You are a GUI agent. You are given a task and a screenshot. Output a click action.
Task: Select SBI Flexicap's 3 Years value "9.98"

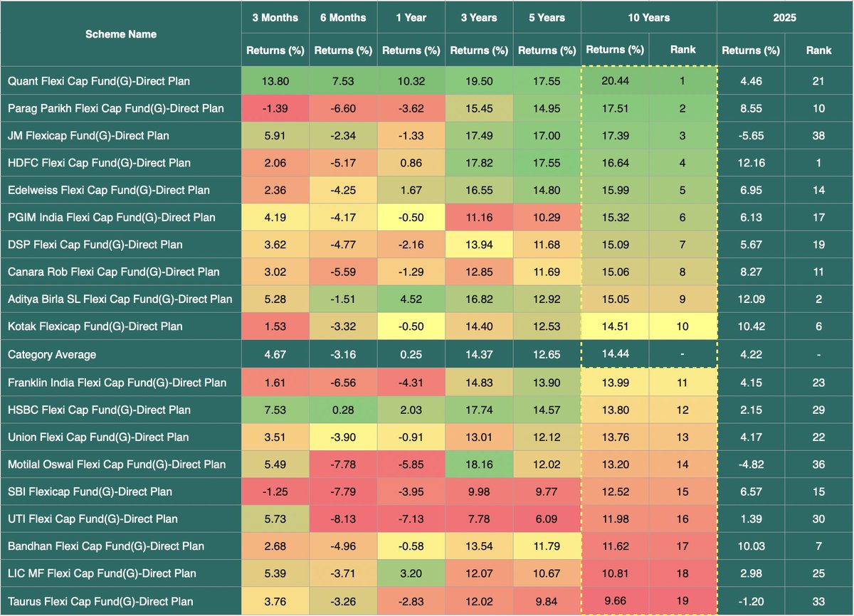click(x=479, y=492)
